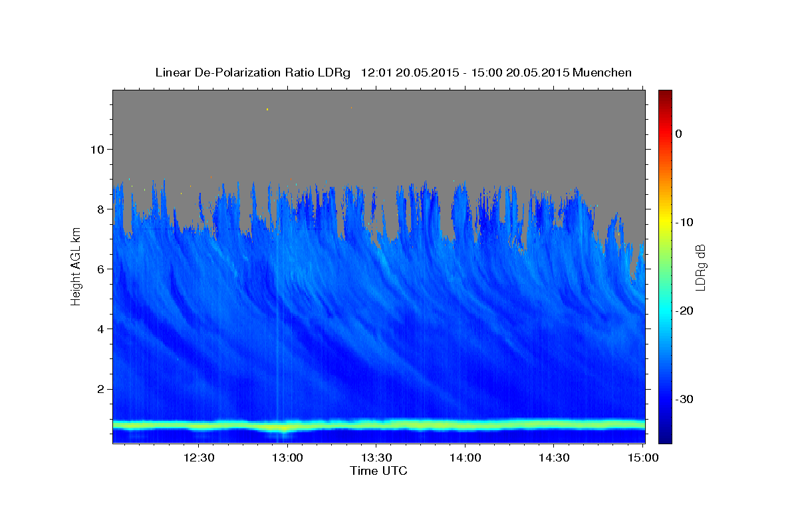The image size is (798, 532).
Task: Click the 12:30 time tick label
Action: click(x=198, y=458)
